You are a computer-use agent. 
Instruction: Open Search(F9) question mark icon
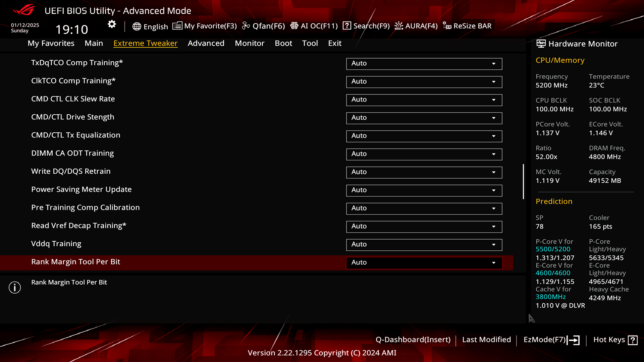[x=347, y=26]
